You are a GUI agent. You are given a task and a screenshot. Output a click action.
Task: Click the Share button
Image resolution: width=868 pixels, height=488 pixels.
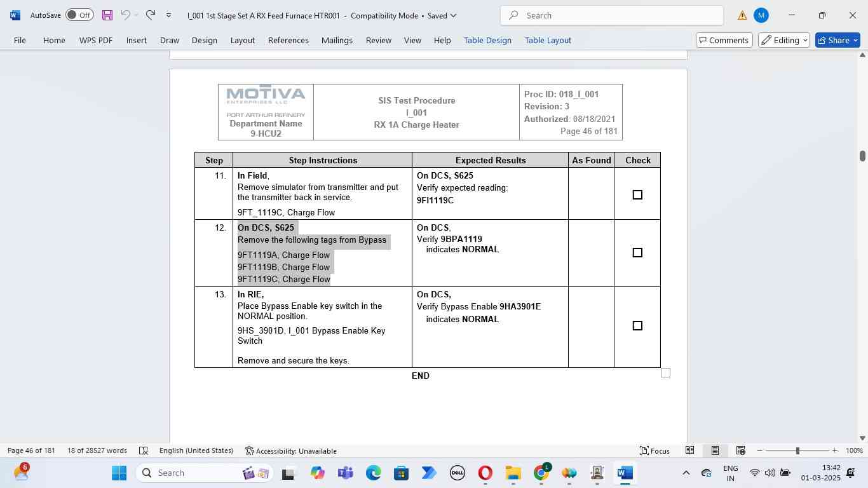pyautogui.click(x=837, y=40)
